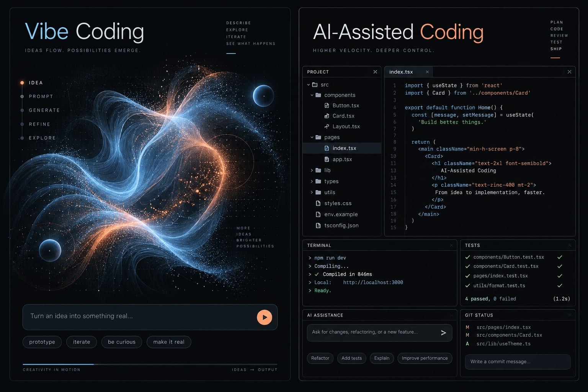The width and height of the screenshot is (588, 392).
Task: Select the SHIP workflow step
Action: click(556, 49)
